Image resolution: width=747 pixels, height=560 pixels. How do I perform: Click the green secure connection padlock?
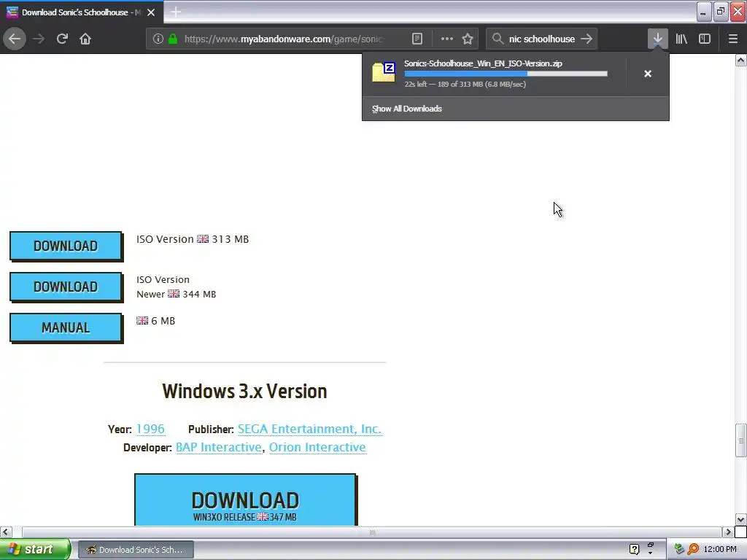tap(173, 39)
